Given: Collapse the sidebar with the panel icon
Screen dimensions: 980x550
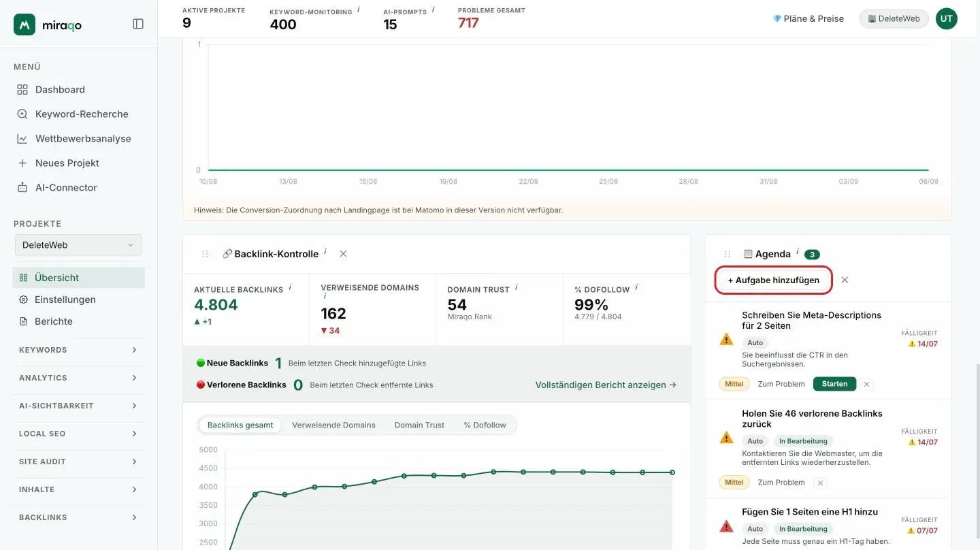Looking at the screenshot, I should coord(138,24).
